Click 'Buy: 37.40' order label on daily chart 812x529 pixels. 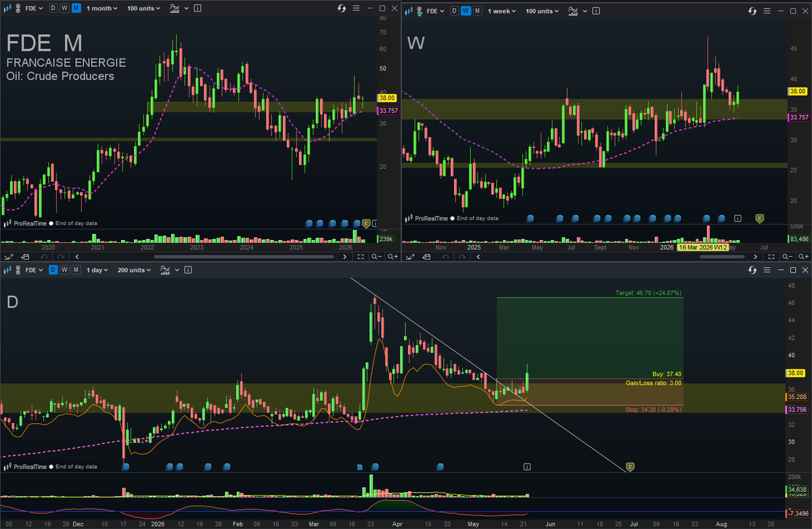pyautogui.click(x=667, y=373)
